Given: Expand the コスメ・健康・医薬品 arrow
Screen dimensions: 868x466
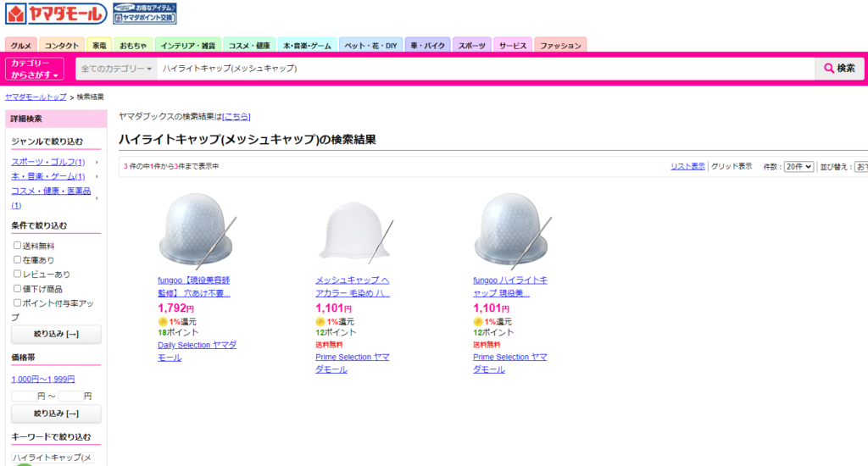Looking at the screenshot, I should [97, 197].
